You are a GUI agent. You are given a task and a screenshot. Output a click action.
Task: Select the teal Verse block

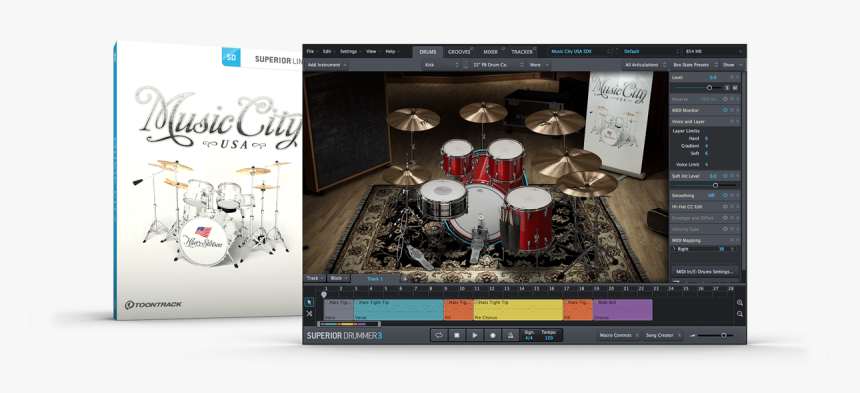(399, 310)
